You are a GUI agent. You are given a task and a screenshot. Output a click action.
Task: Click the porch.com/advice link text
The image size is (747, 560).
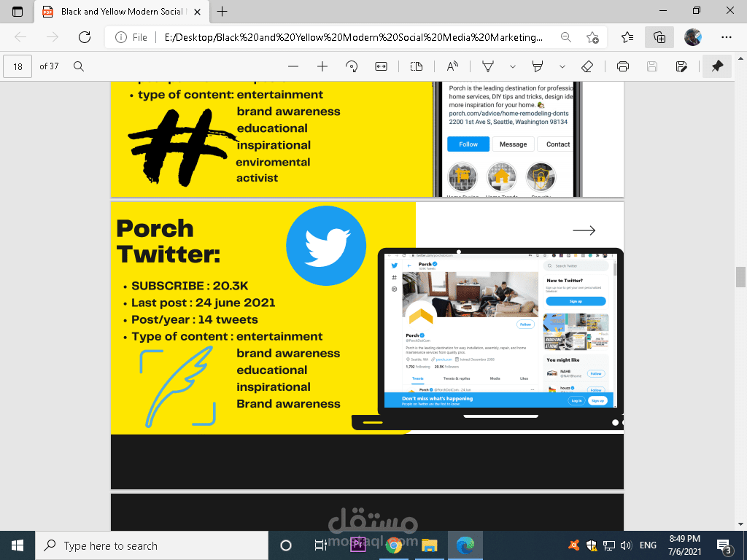coord(508,113)
